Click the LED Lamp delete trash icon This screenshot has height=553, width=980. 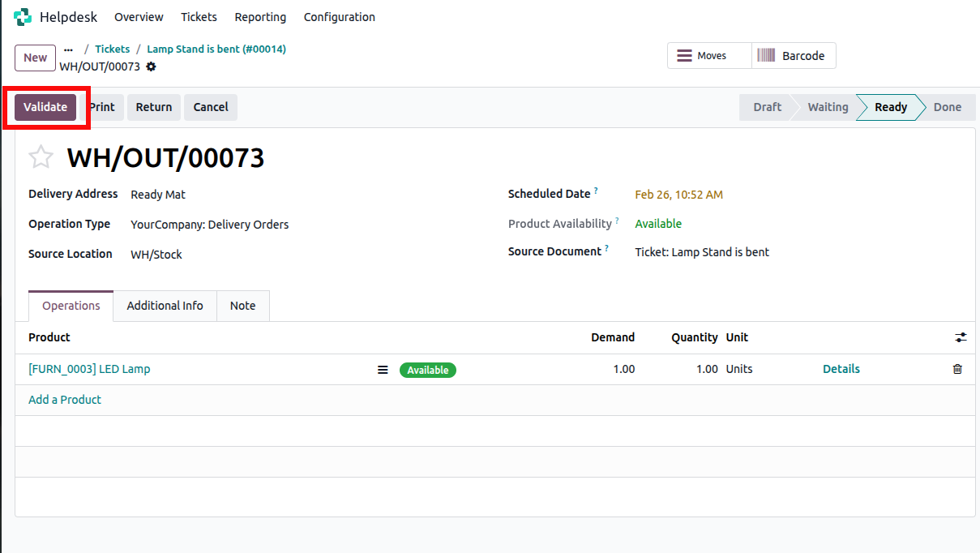coord(957,369)
